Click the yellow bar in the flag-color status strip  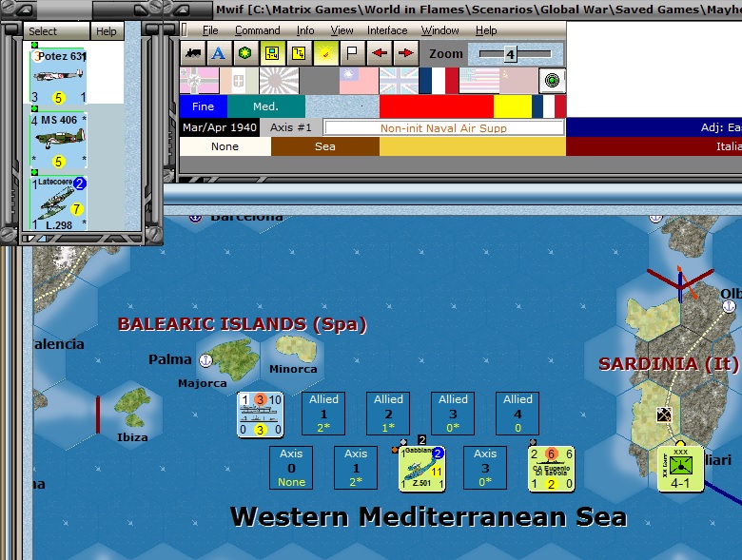[x=513, y=106]
